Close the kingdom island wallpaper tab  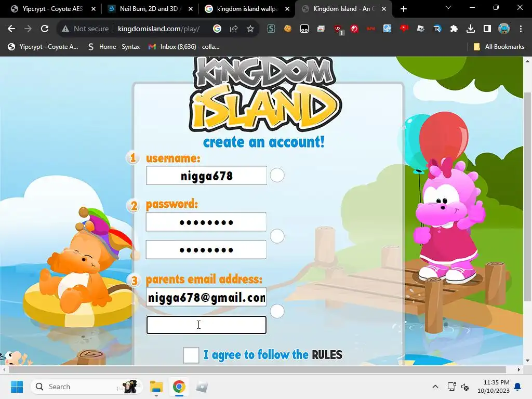(x=287, y=9)
